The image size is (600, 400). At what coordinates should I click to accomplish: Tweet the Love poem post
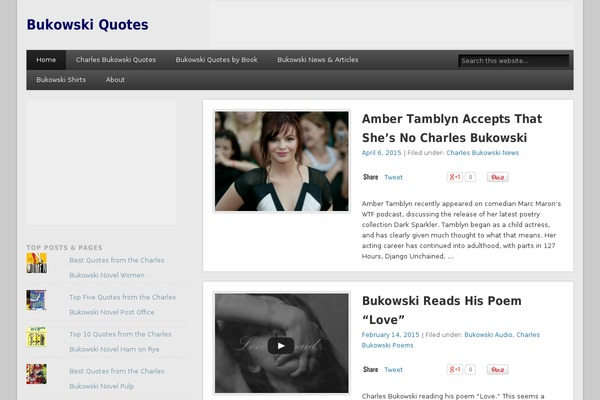pos(393,370)
